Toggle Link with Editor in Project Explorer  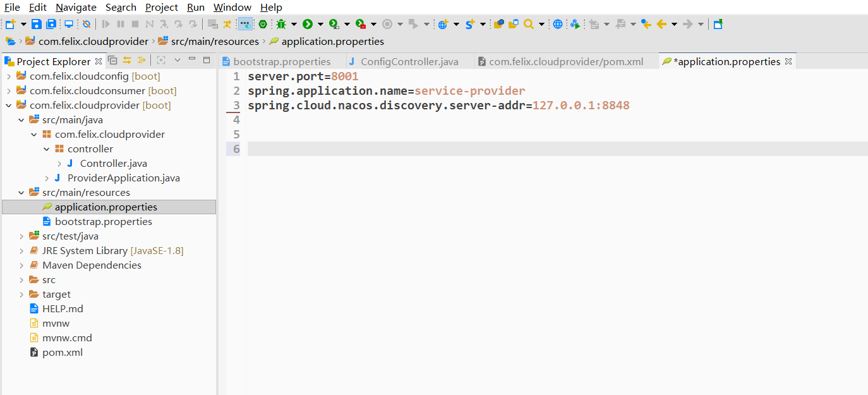pyautogui.click(x=127, y=61)
